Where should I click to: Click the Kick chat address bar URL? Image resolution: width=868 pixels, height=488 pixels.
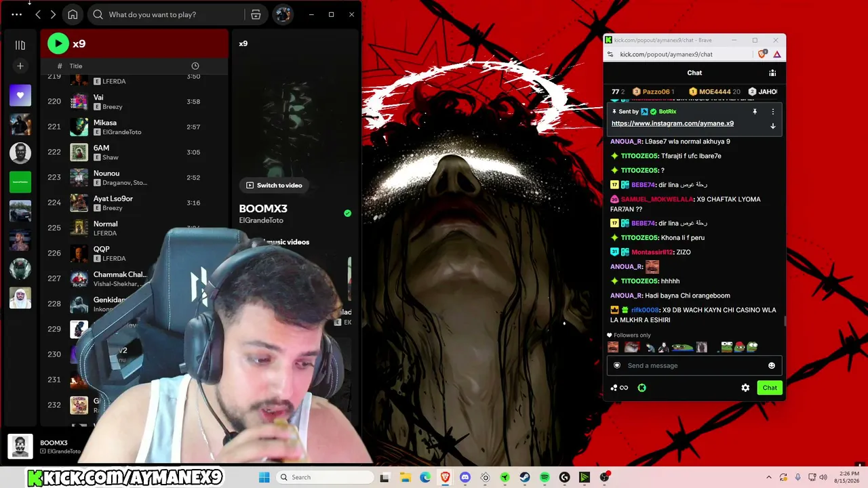coord(666,54)
